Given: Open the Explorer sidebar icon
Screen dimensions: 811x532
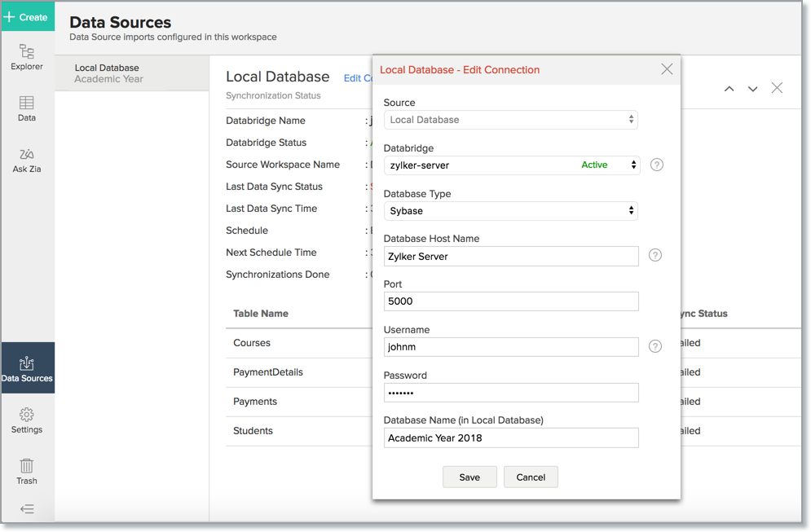Looking at the screenshot, I should [x=27, y=57].
